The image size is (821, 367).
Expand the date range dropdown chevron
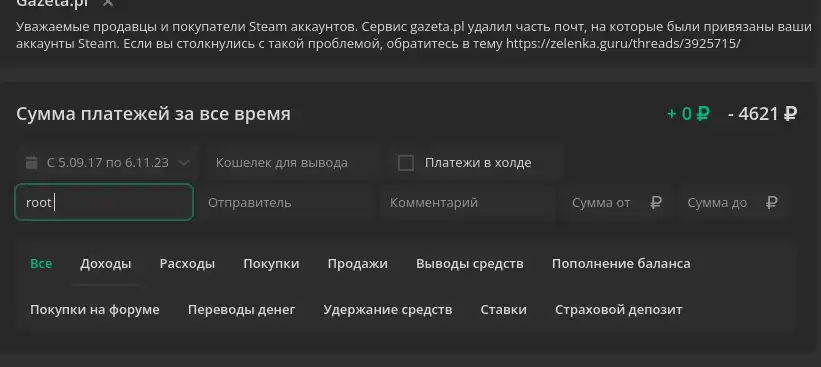pos(183,163)
